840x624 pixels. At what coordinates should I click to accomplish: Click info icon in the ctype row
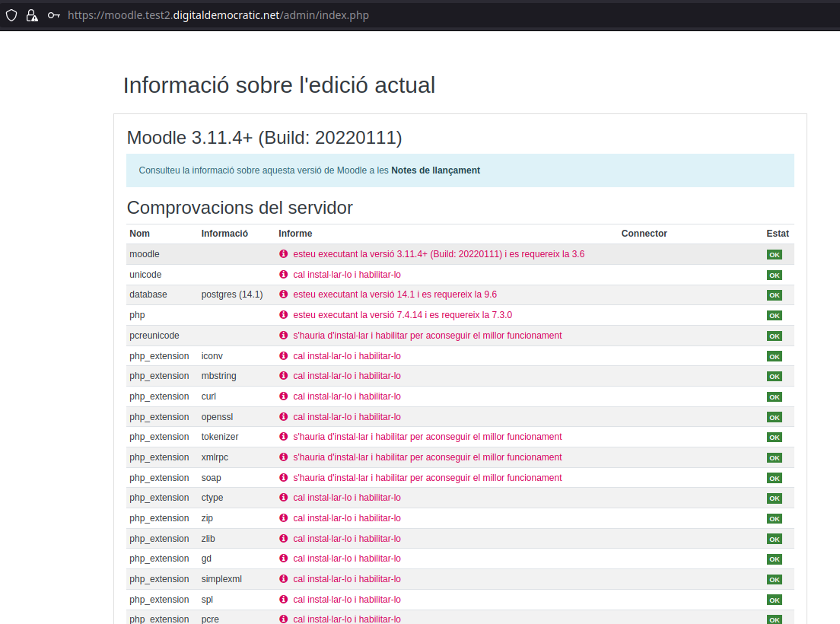pos(283,498)
